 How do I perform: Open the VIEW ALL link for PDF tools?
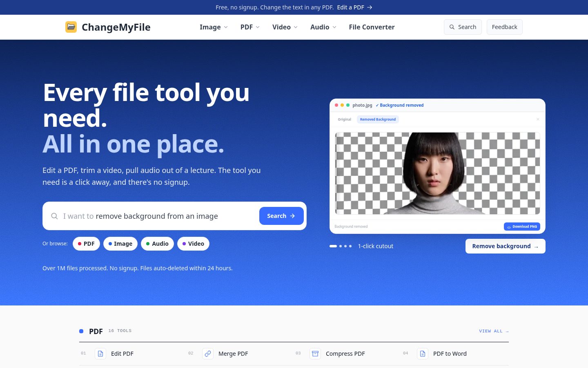pyautogui.click(x=494, y=331)
